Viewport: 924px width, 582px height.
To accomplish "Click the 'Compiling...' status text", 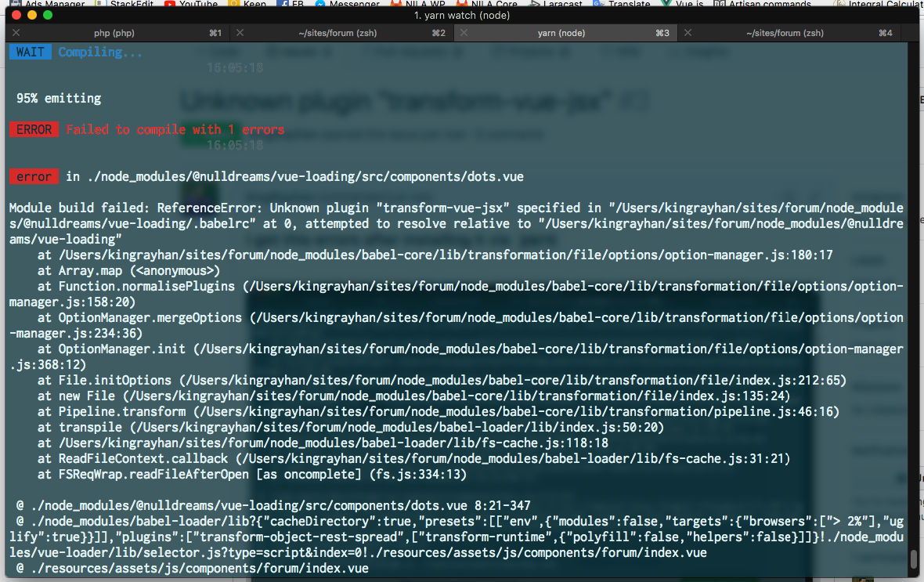I will [99, 52].
